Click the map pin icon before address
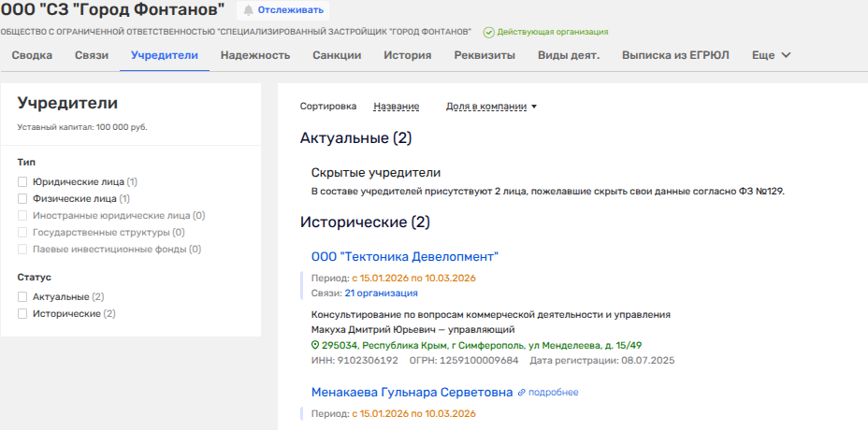This screenshot has width=868, height=430. point(315,345)
